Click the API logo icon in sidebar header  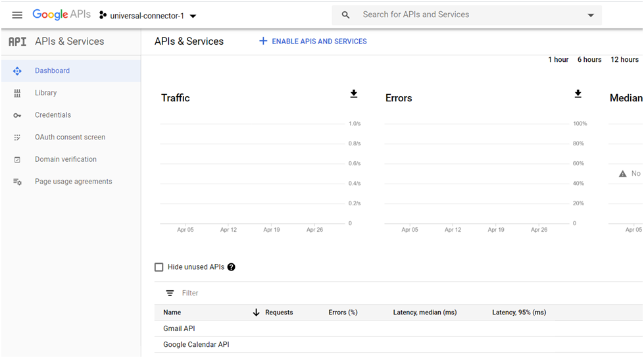pos(18,41)
